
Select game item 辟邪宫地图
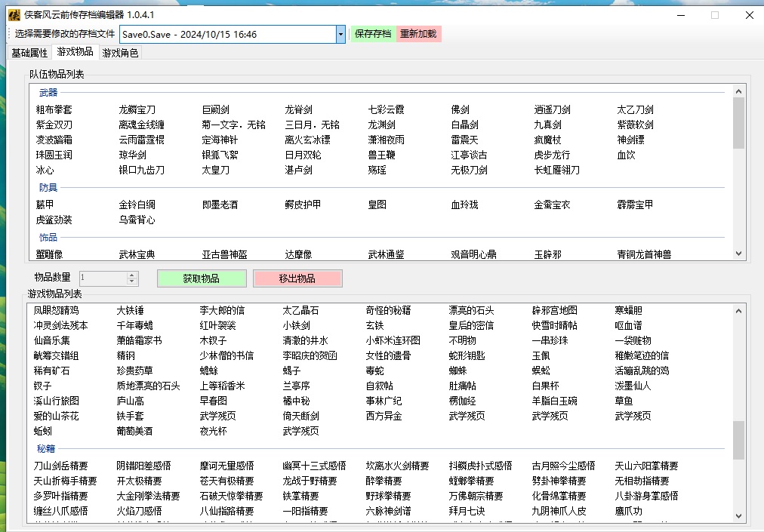pyautogui.click(x=555, y=310)
